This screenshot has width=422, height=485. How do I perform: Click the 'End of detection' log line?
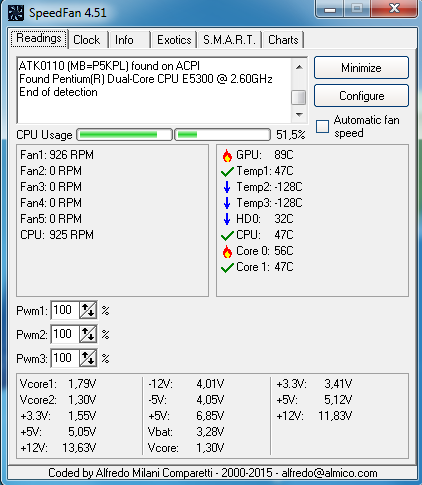pos(58,92)
